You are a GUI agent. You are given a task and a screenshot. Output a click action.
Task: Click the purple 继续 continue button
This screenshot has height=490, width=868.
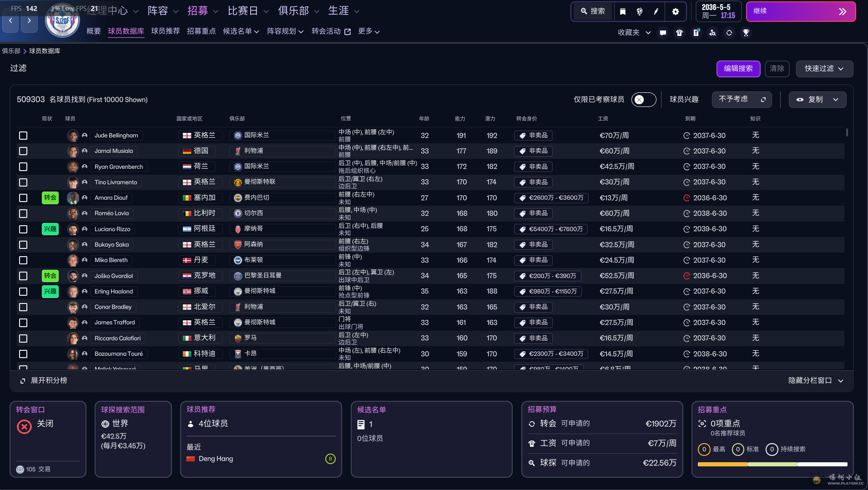[x=800, y=11]
